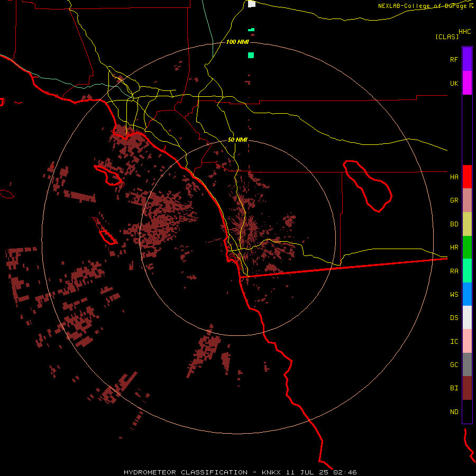
Task: Click the purple RF legend color swatch
Action: pyautogui.click(x=467, y=59)
